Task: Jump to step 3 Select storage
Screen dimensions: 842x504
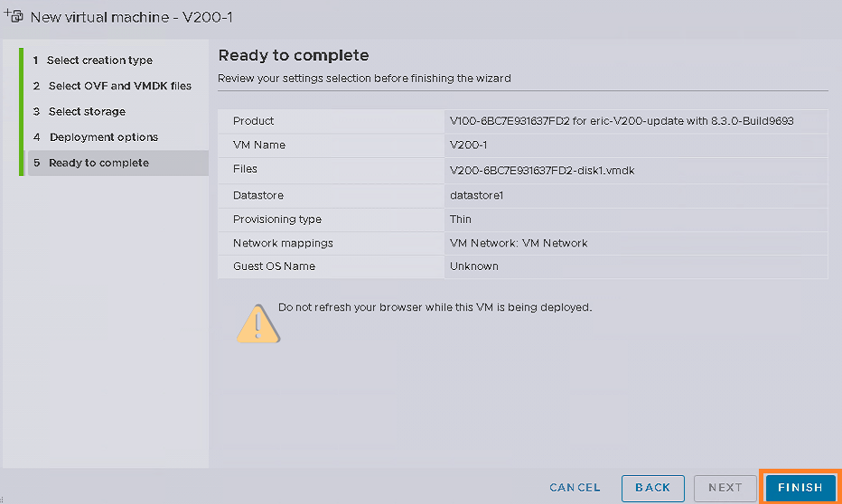Action: (x=79, y=112)
